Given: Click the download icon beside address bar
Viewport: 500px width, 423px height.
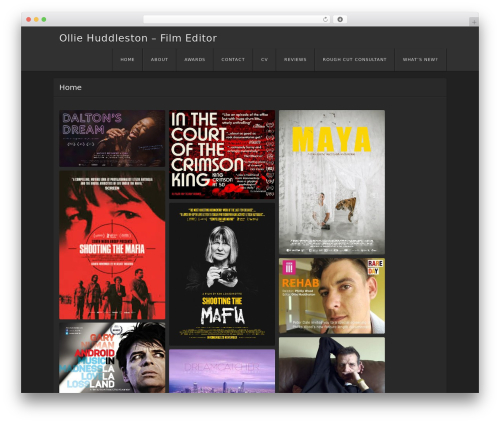Looking at the screenshot, I should click(340, 19).
